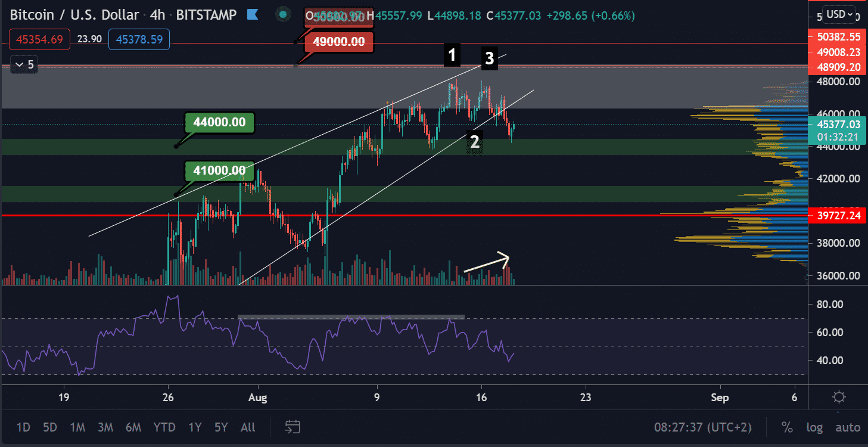Enable log scale on price axis
The height and width of the screenshot is (447, 868).
(x=814, y=427)
